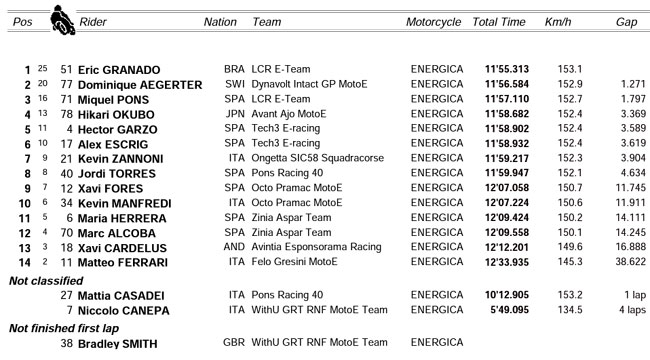Image resolution: width=650 pixels, height=360 pixels.
Task: Click the Nation column header
Action: point(220,22)
